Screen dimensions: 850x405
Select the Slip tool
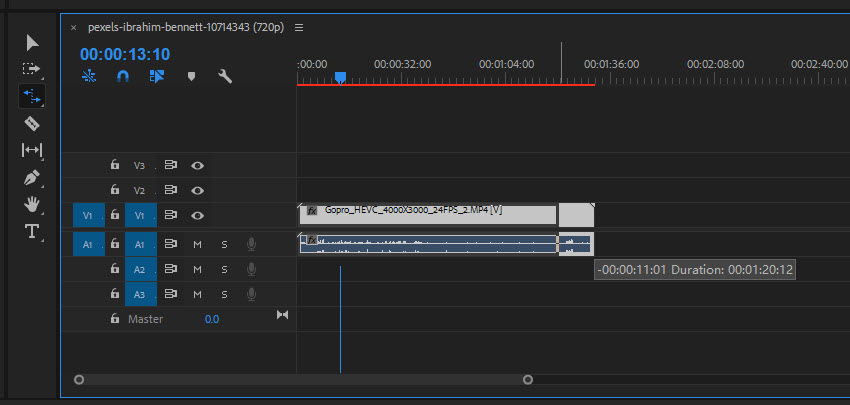(32, 150)
